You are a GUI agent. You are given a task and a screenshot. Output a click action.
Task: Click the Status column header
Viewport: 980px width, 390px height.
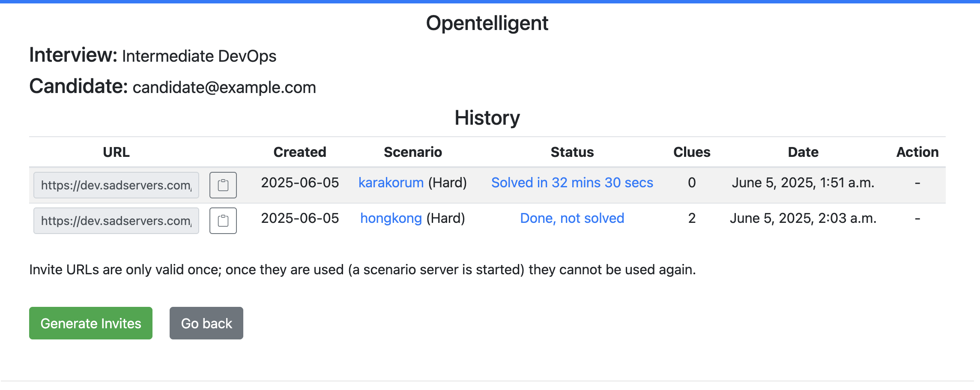pos(572,152)
